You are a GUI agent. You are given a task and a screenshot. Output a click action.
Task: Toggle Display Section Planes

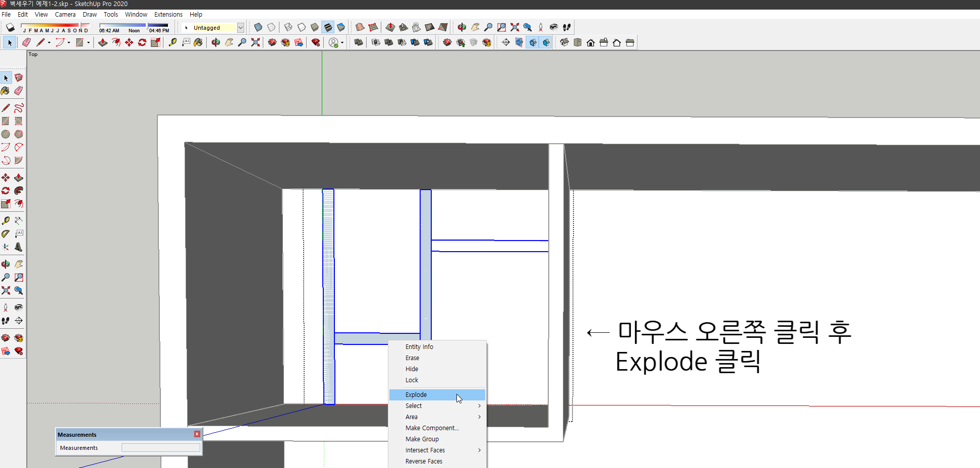click(x=519, y=42)
